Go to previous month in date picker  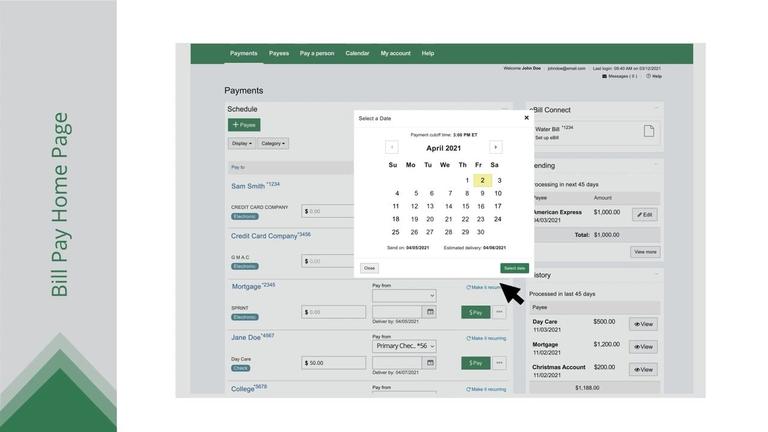[x=391, y=147]
